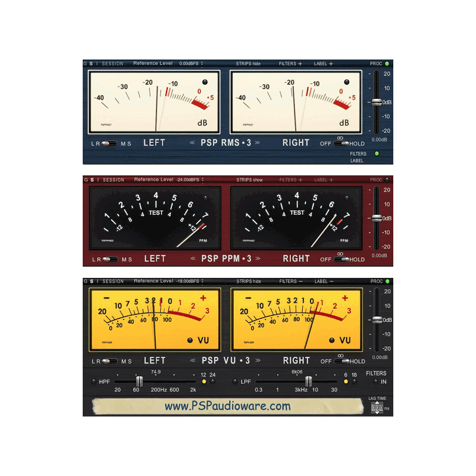Click 0.00dB gain readout on RMS panel

click(x=380, y=140)
